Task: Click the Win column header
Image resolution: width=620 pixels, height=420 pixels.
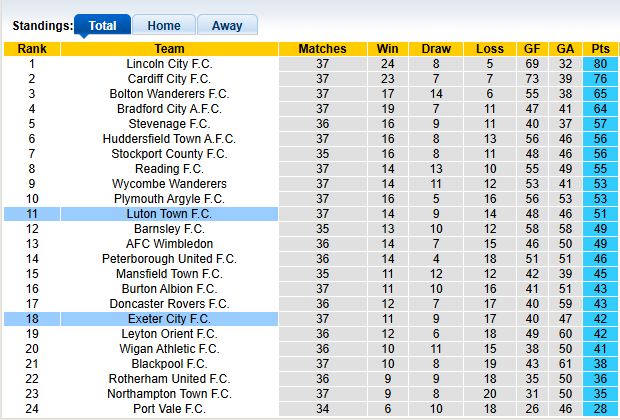Action: [x=386, y=49]
